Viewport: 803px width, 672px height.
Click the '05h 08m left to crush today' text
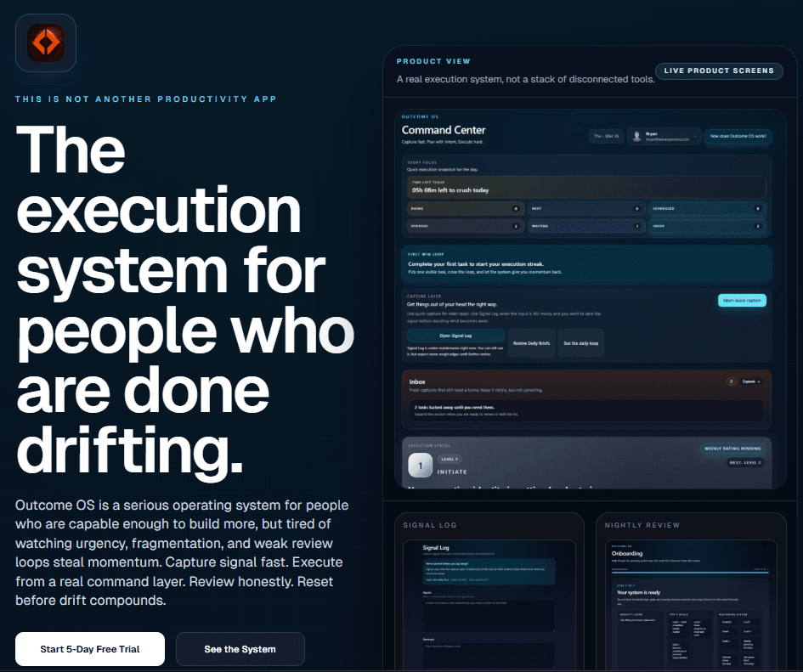point(450,190)
